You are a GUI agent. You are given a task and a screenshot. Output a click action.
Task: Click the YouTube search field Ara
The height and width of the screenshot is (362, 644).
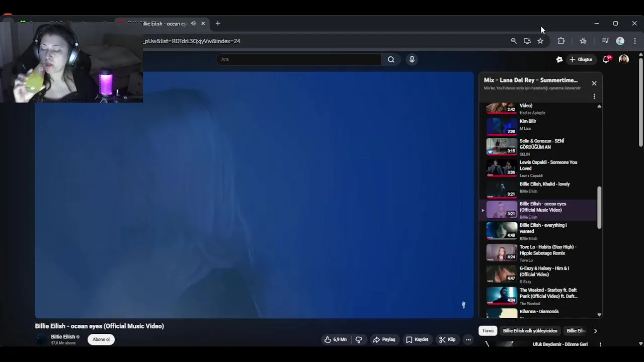pos(299,59)
